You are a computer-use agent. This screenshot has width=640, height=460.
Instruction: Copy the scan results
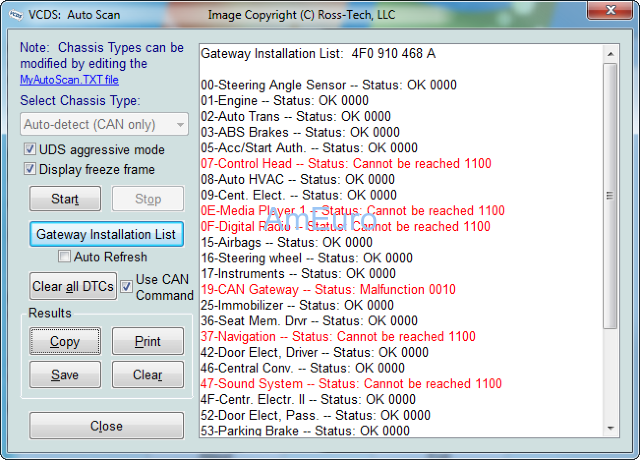point(65,341)
